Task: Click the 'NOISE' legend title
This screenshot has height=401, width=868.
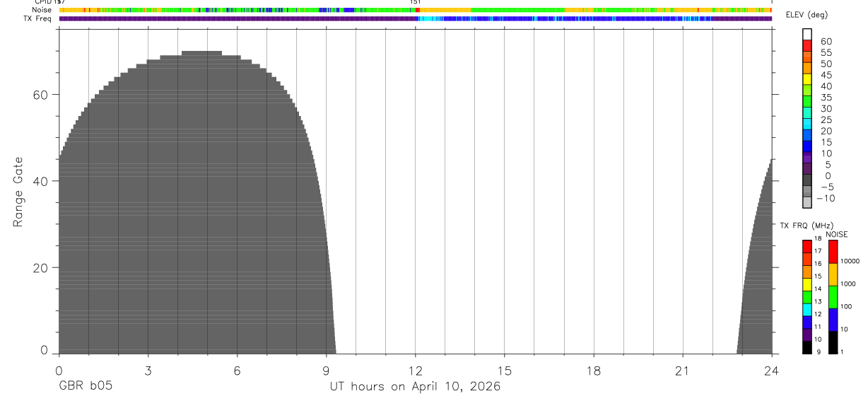Action: [836, 234]
